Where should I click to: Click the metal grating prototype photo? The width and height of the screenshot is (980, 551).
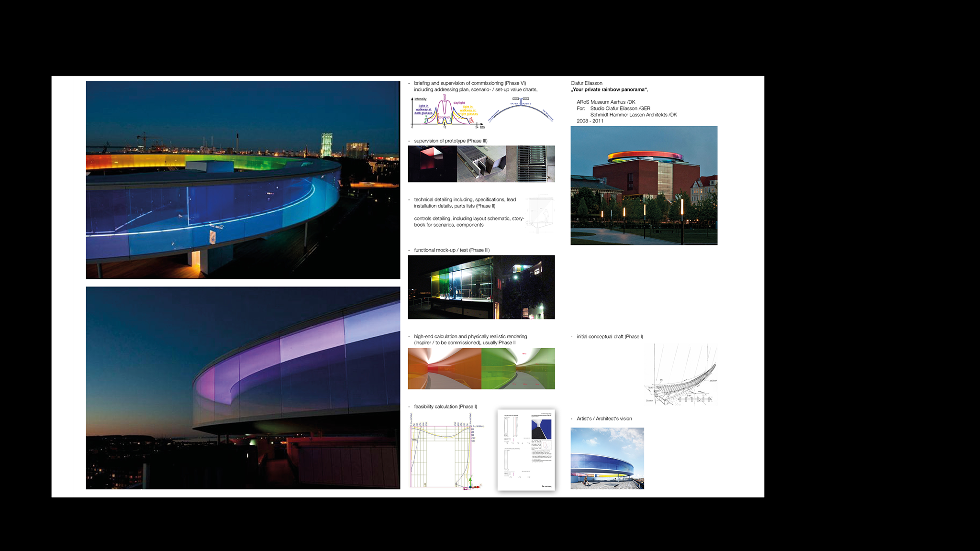pyautogui.click(x=531, y=164)
